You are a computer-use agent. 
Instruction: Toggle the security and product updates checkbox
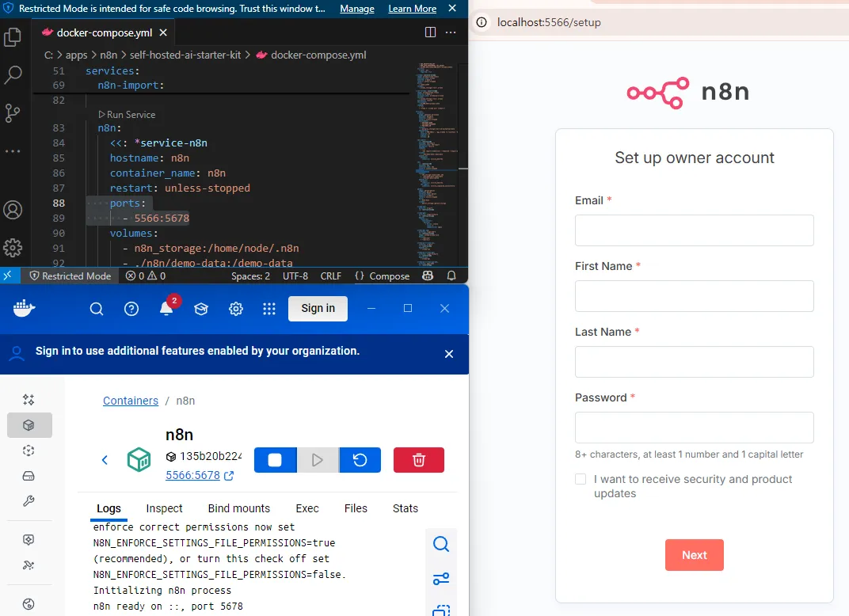point(581,479)
